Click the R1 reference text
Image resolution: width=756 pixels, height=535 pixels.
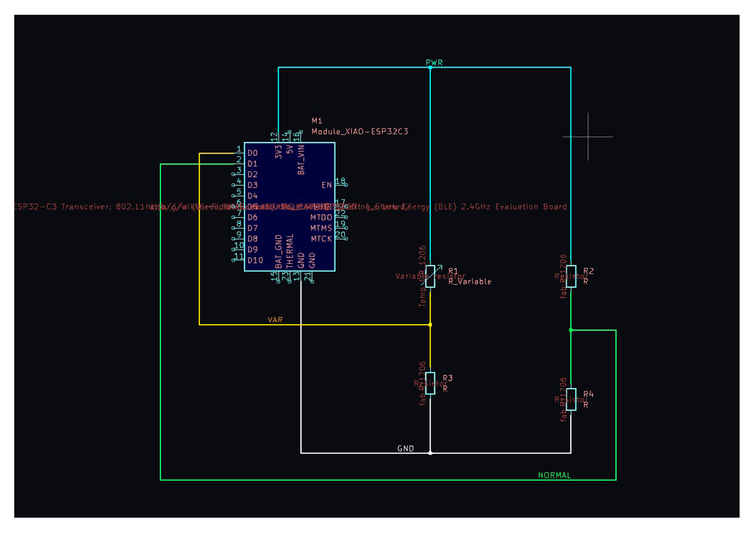453,271
